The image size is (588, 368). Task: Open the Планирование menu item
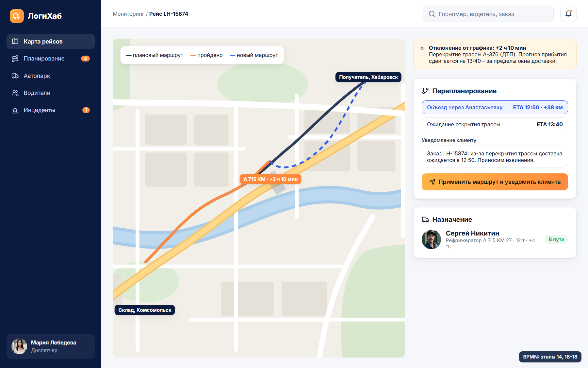click(x=51, y=59)
